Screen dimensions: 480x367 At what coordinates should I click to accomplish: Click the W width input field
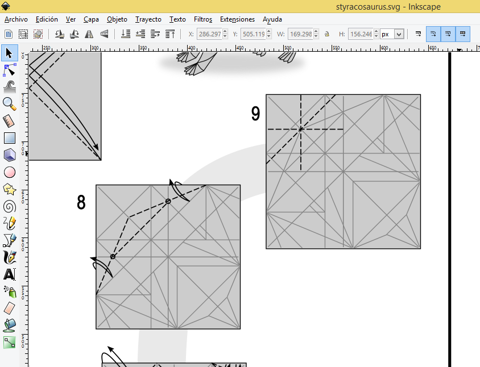[x=301, y=34]
